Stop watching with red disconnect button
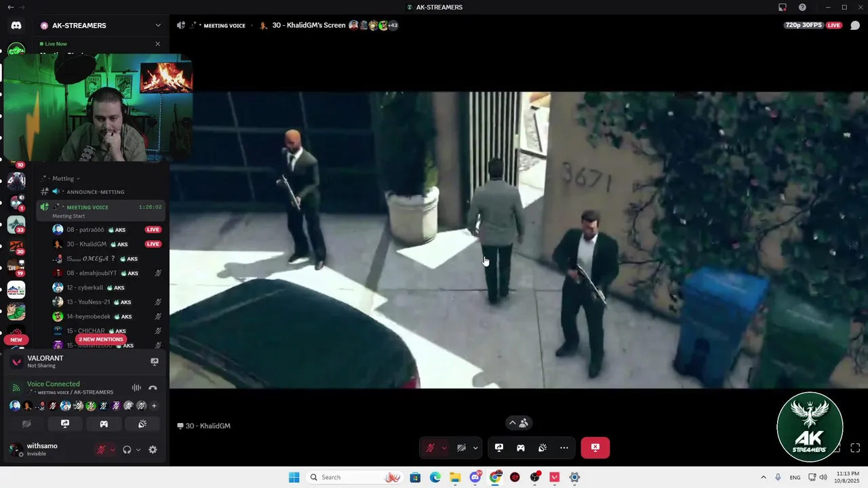This screenshot has width=868, height=488. (595, 447)
